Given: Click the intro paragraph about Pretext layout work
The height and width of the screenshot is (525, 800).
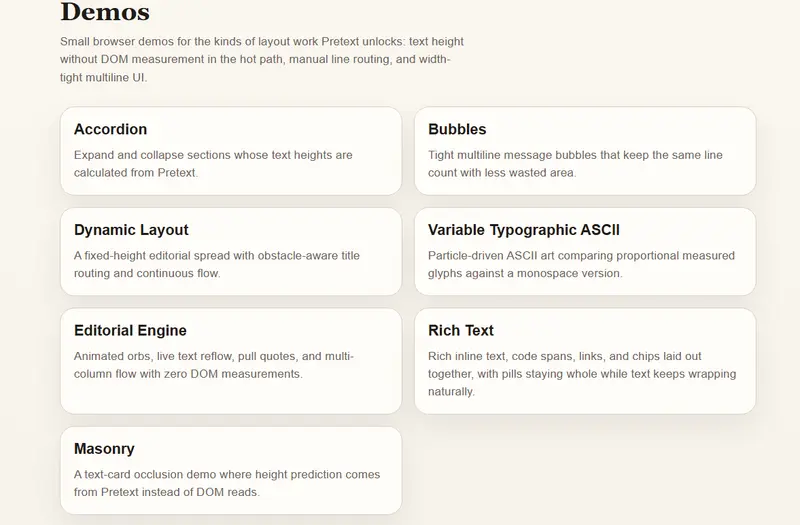Looking at the screenshot, I should (x=260, y=59).
